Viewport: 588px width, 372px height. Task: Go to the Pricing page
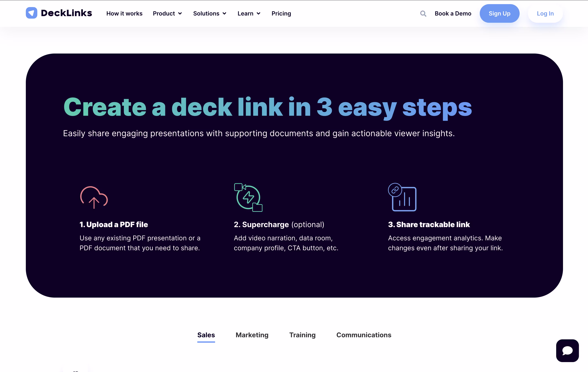[281, 14]
